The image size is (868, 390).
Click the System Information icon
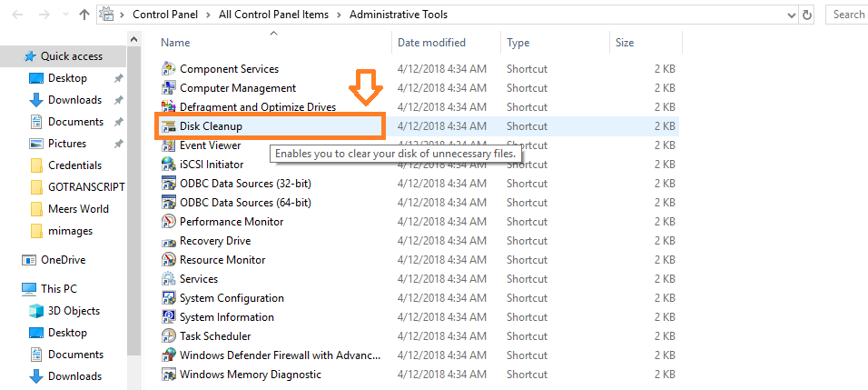click(x=168, y=317)
